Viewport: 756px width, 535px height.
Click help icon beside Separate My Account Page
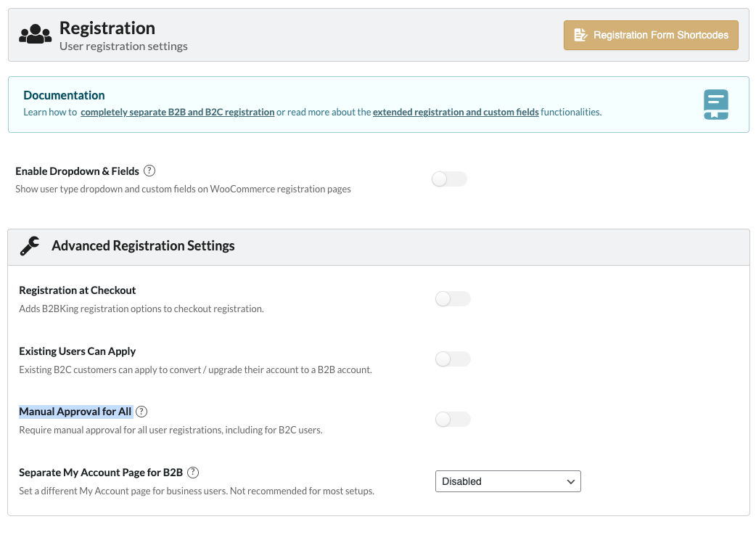(193, 473)
